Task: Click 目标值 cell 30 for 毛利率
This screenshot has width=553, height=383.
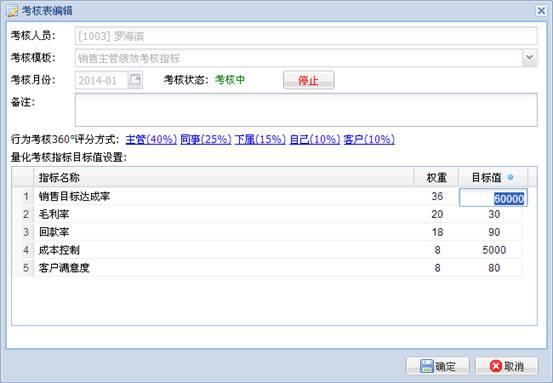Action: (x=494, y=214)
